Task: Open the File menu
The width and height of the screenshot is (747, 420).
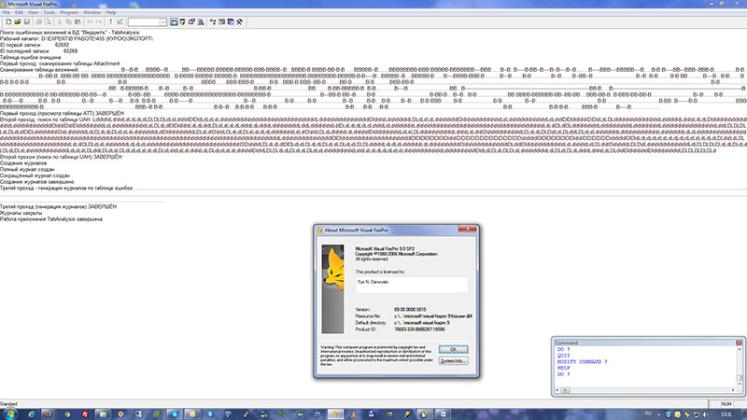Action: point(6,12)
